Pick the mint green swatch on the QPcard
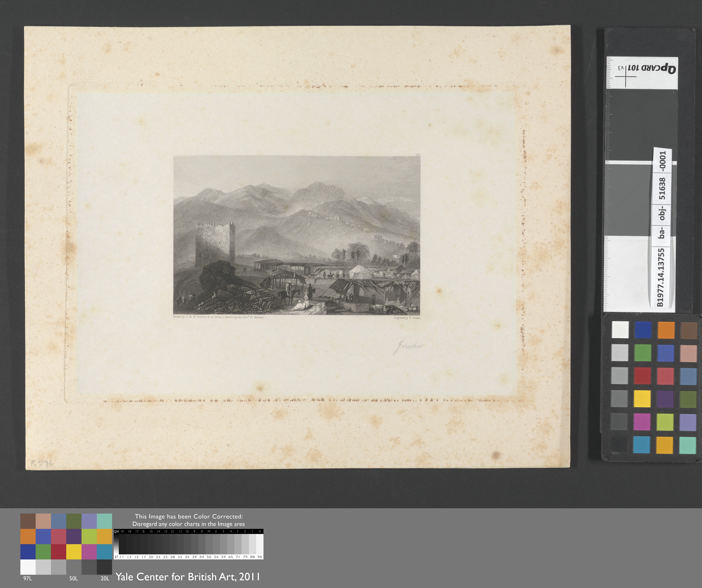This screenshot has height=588, width=702. click(x=688, y=445)
